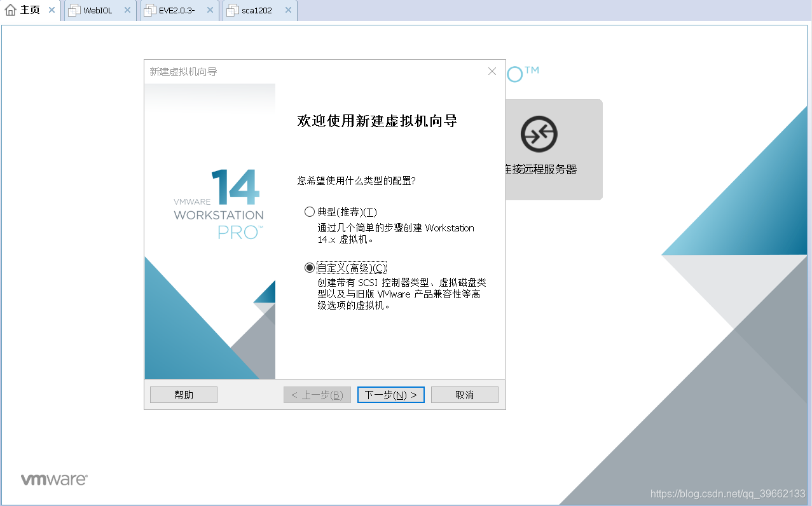Click the VM icon on WebIOL tab

click(74, 10)
